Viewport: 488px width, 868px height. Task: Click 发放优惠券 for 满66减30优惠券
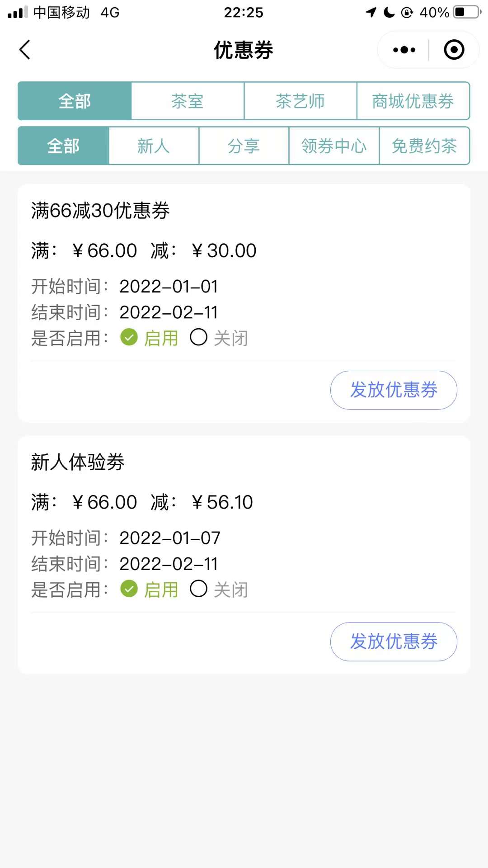[394, 390]
